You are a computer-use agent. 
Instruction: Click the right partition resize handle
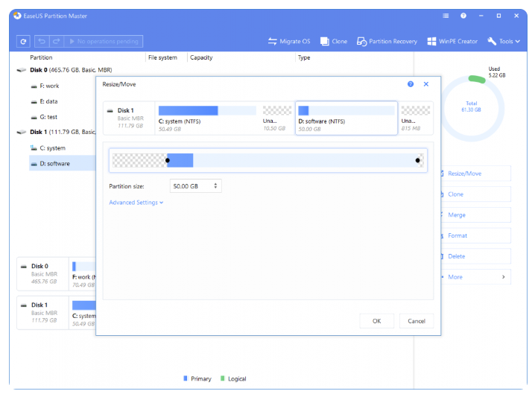click(417, 160)
